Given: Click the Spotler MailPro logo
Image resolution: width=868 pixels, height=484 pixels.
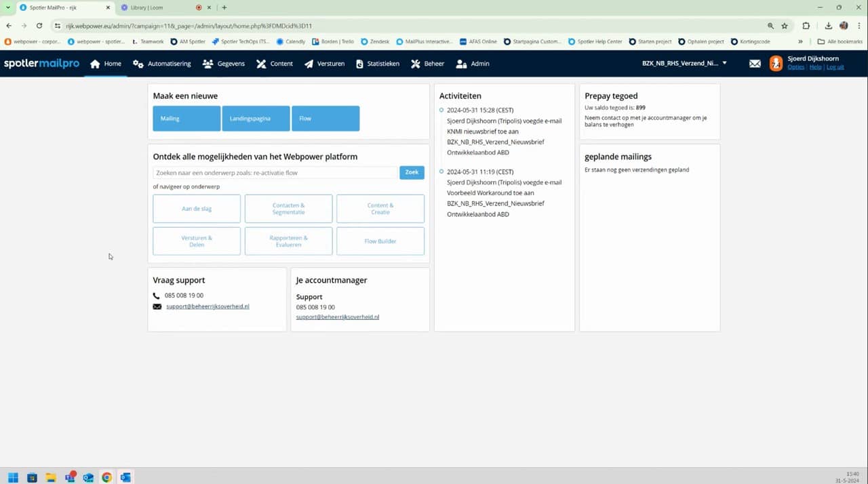Looking at the screenshot, I should 41,64.
